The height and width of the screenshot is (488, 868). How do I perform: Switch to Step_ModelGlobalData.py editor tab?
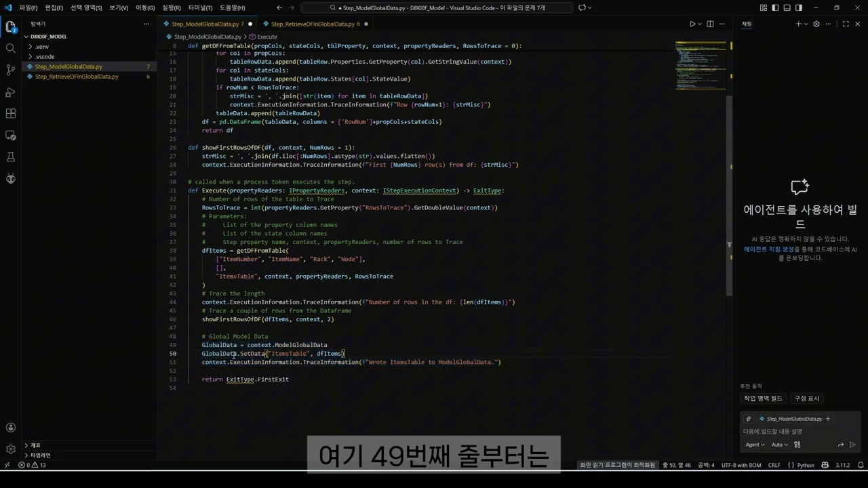[x=205, y=24]
